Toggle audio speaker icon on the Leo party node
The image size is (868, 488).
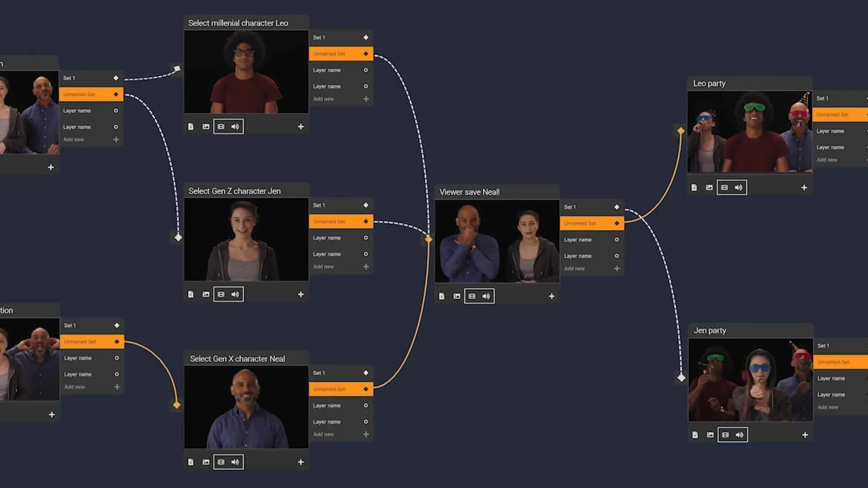click(x=739, y=187)
